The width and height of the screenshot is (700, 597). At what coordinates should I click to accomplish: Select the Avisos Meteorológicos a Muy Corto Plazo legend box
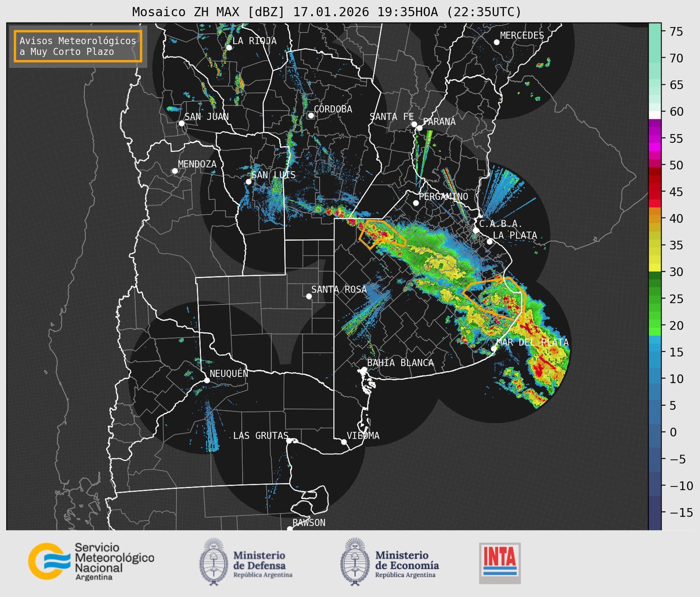(x=78, y=46)
